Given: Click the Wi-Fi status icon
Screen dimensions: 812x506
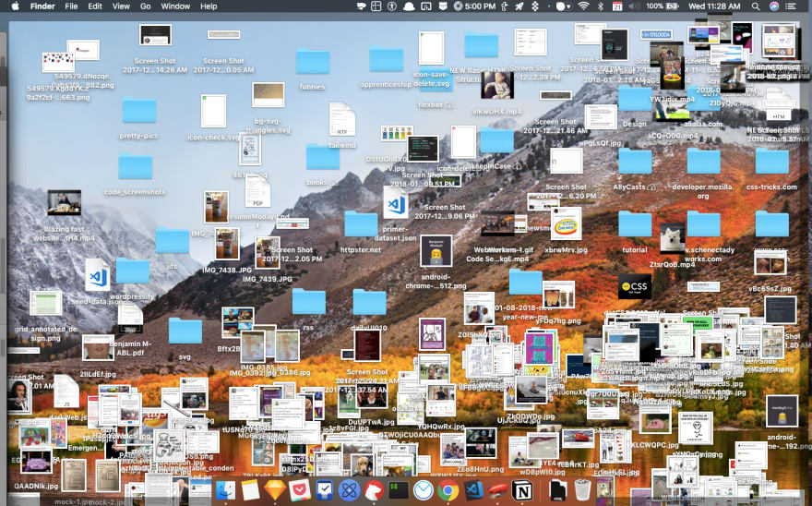Looking at the screenshot, I should 583,6.
